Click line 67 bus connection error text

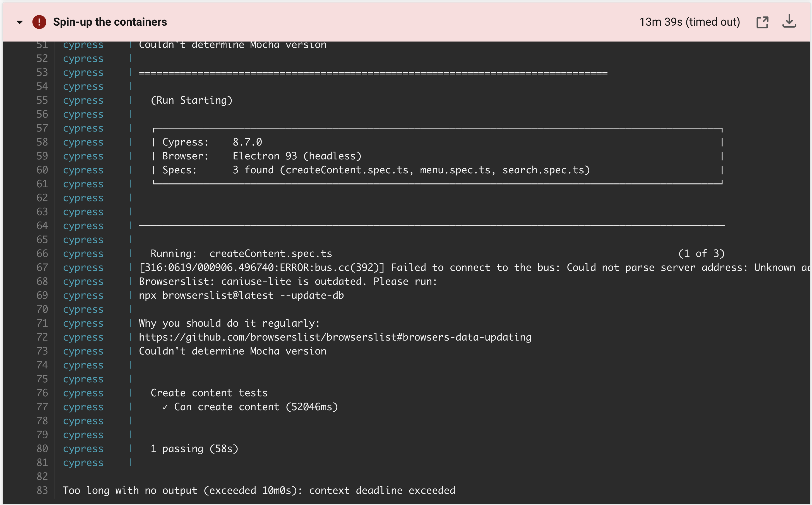(x=401, y=267)
